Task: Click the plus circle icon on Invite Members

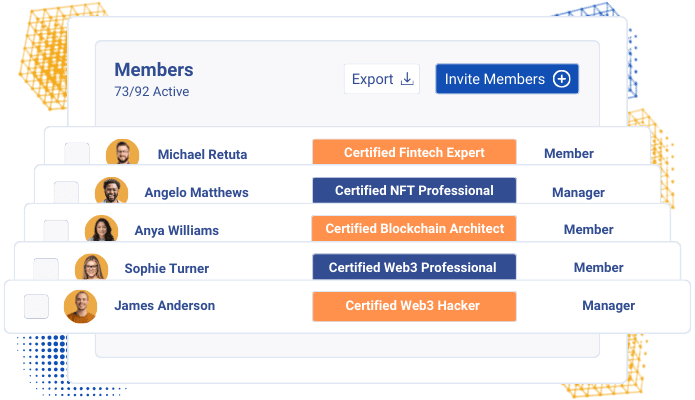Action: click(x=561, y=79)
